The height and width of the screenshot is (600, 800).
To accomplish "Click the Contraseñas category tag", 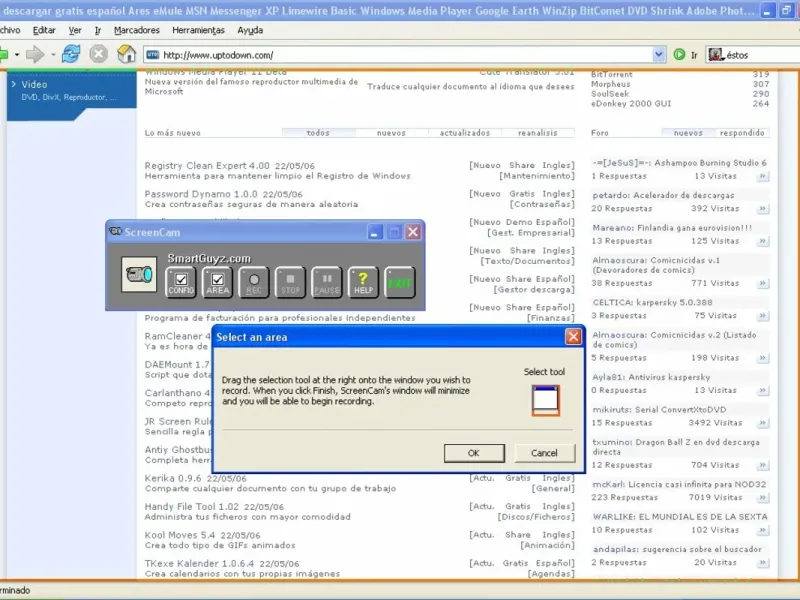I will 542,205.
